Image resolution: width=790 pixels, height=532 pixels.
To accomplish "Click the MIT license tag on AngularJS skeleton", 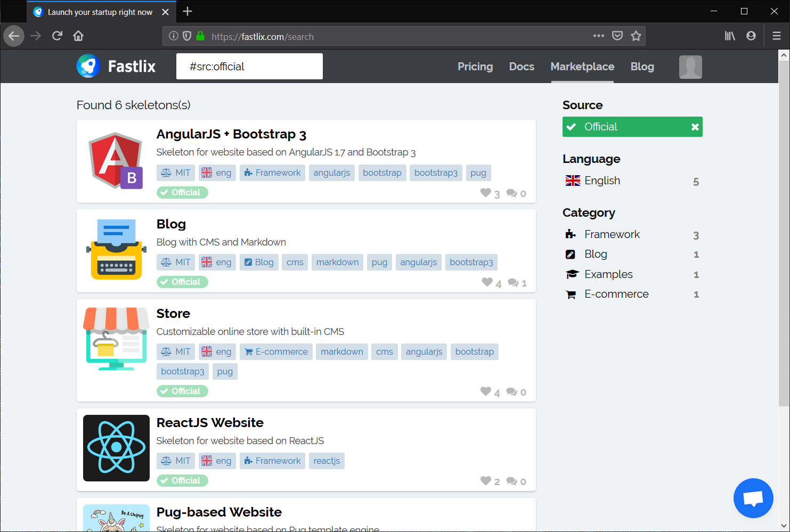I will point(176,173).
